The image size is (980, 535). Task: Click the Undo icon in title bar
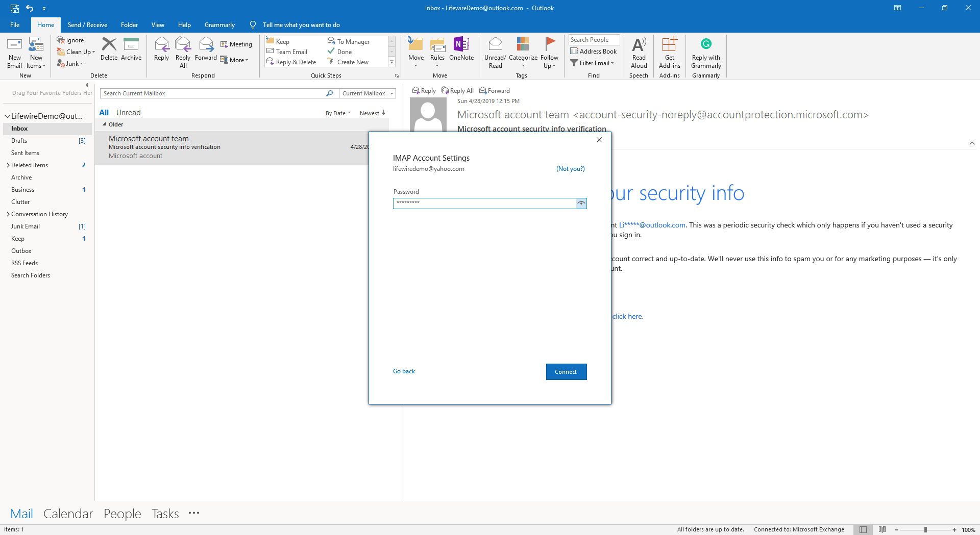30,8
